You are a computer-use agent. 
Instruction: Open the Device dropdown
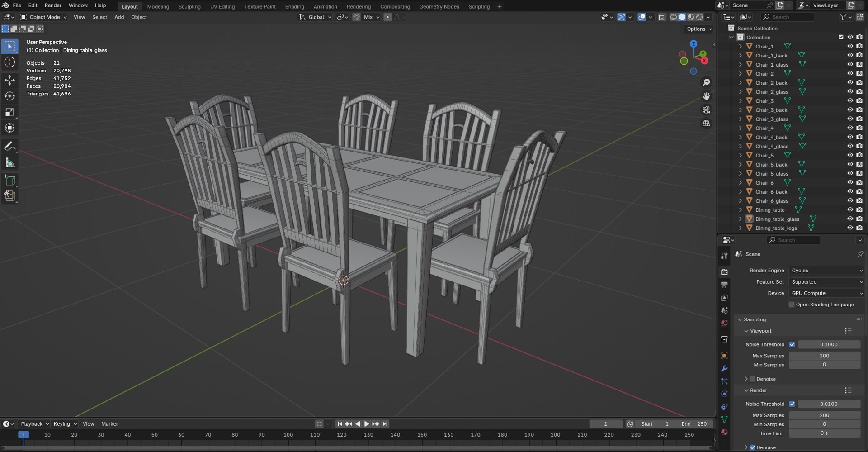coord(826,293)
